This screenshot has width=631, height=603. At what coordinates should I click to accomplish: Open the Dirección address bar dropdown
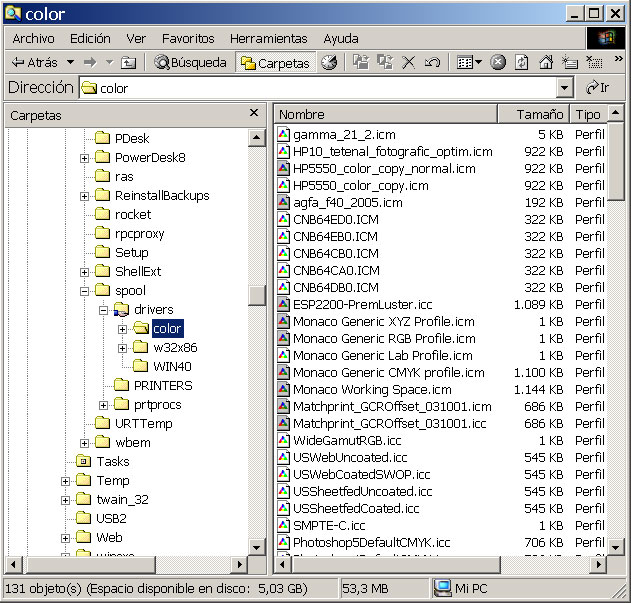tap(565, 88)
